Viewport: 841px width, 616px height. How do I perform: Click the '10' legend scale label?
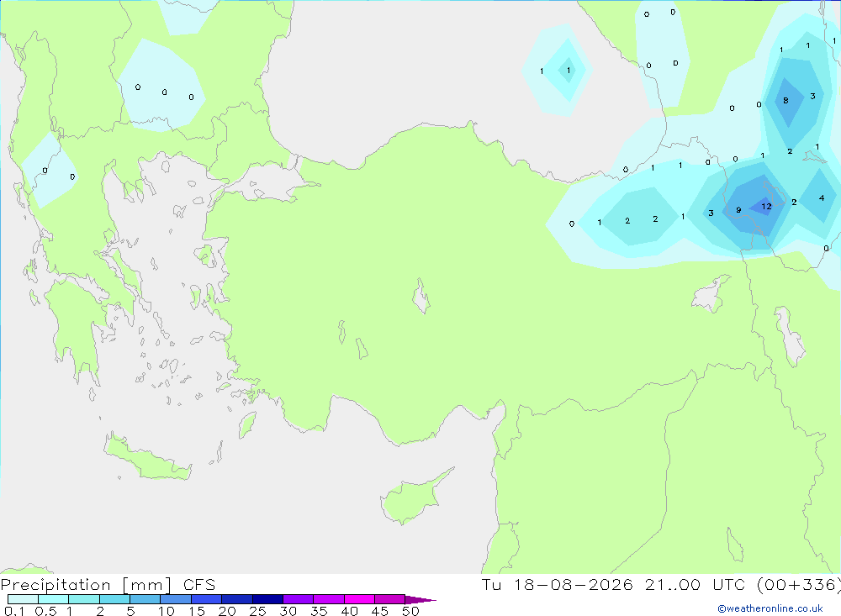[167, 611]
